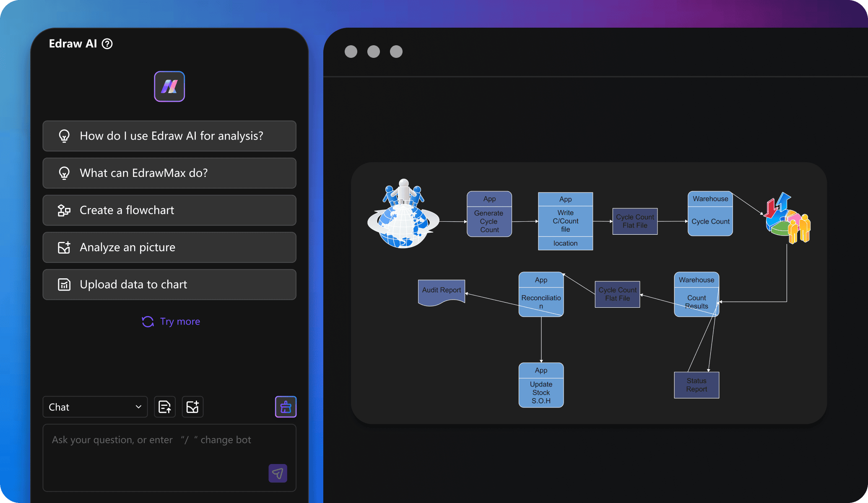Click How do I use Edraw AI button

coord(171,135)
